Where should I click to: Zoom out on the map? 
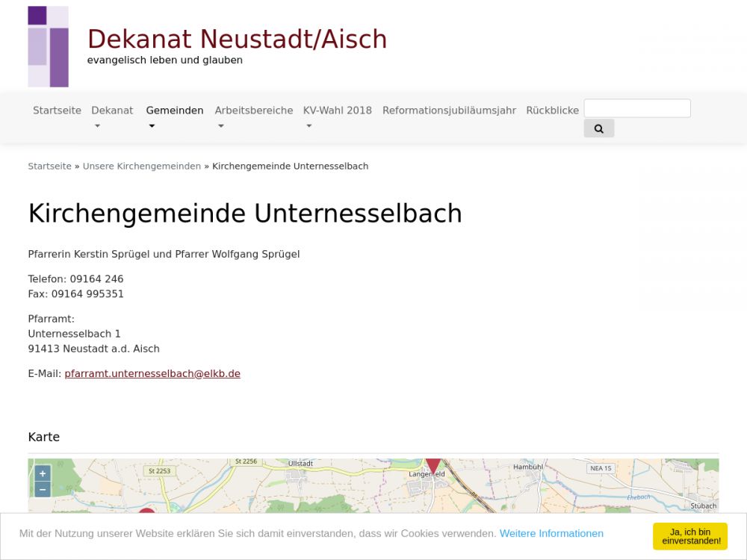click(43, 490)
